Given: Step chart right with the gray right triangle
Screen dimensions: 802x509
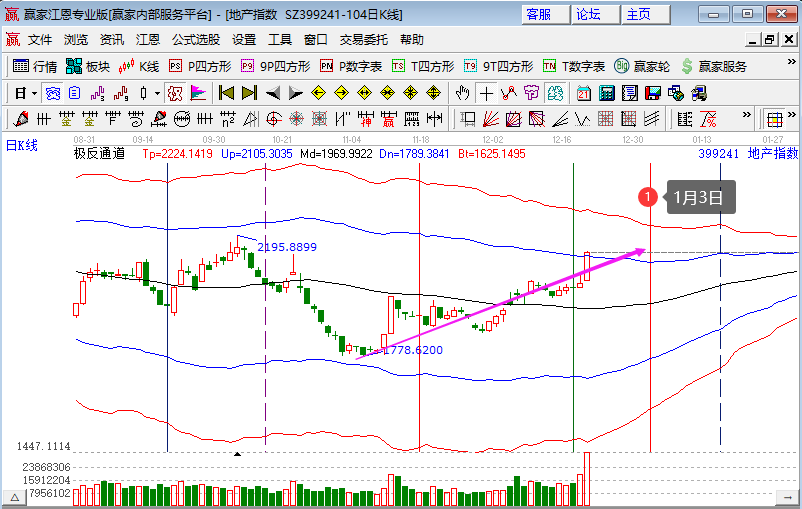Looking at the screenshot, I should click(296, 93).
